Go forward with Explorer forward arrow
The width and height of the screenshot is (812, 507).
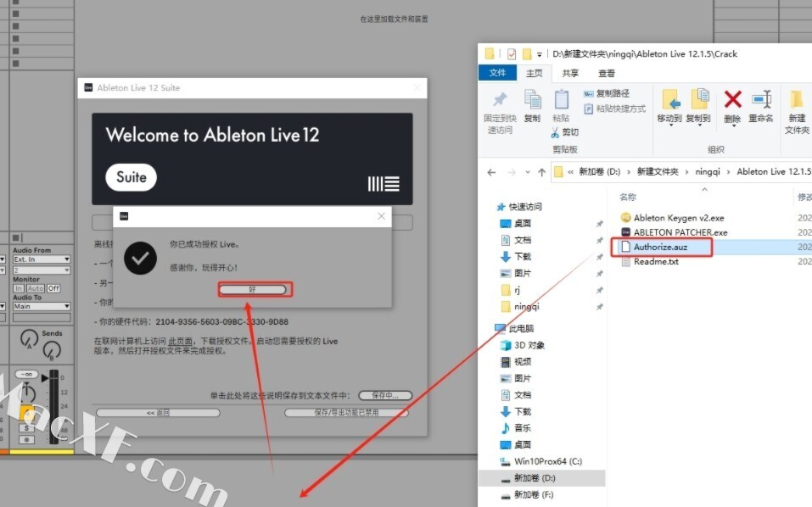click(511, 172)
